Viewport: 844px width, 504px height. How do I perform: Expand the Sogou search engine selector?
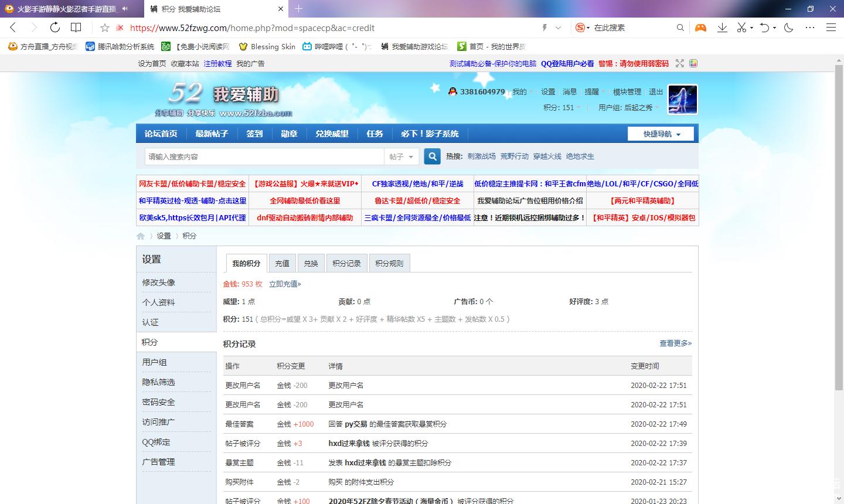tap(582, 28)
